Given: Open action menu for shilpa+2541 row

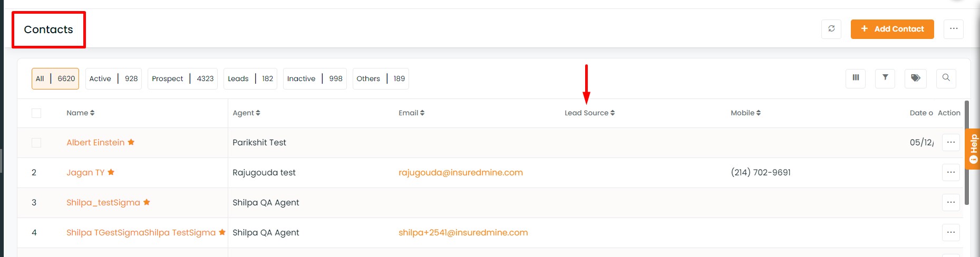Looking at the screenshot, I should coord(951,232).
